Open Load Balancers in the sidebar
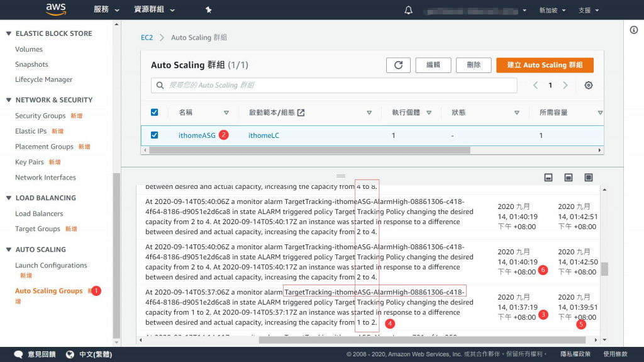Image resolution: width=644 pixels, height=362 pixels. [39, 213]
